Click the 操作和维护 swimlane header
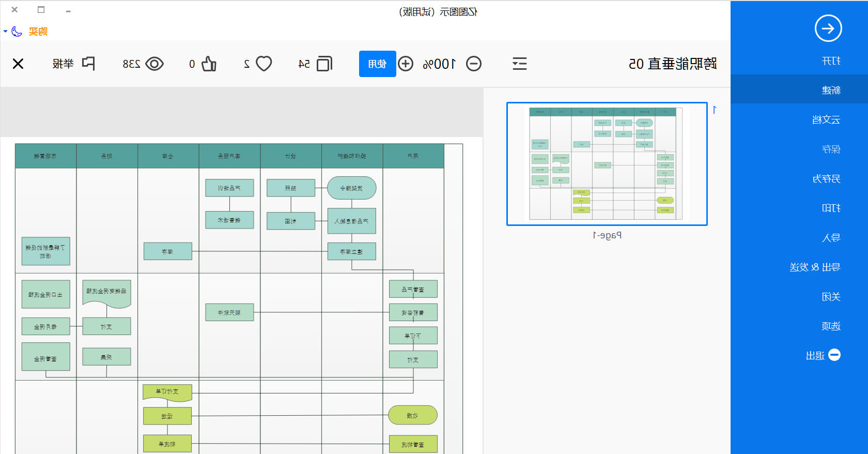 point(352,156)
